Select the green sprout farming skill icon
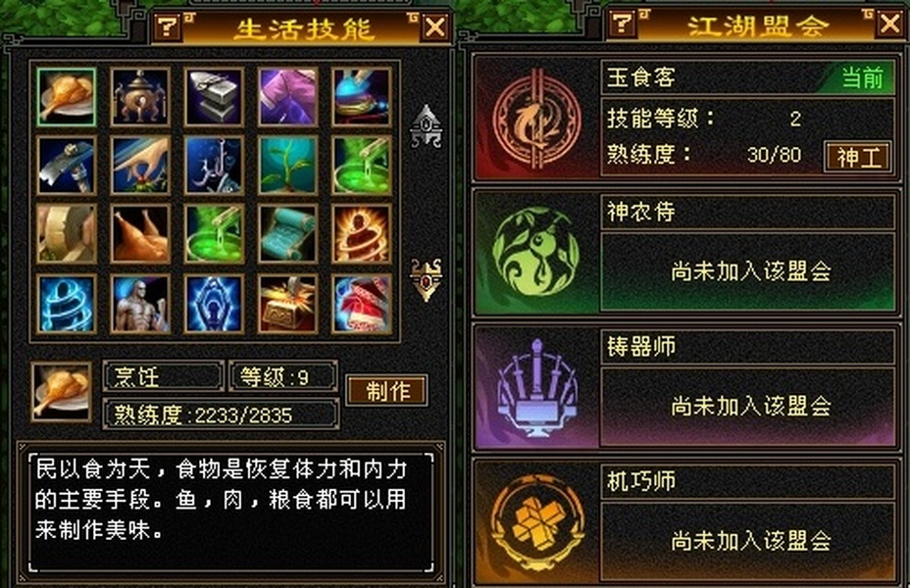 click(x=288, y=166)
